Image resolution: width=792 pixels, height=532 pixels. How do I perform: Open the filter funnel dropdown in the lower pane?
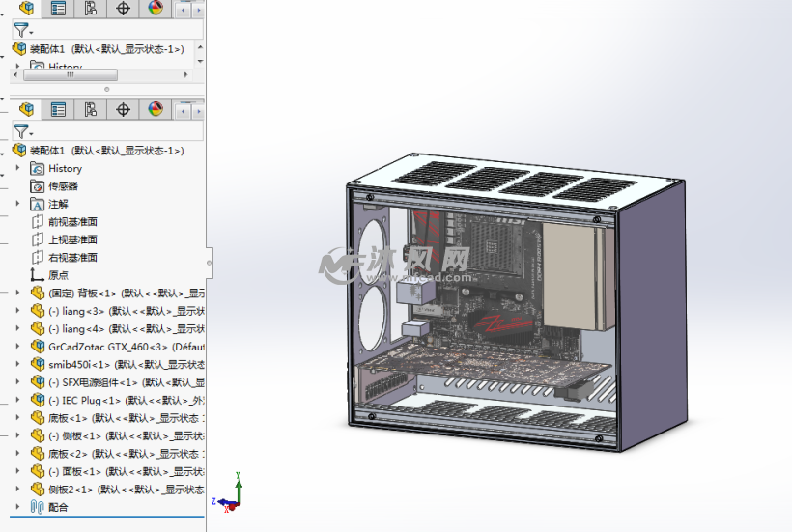click(22, 130)
